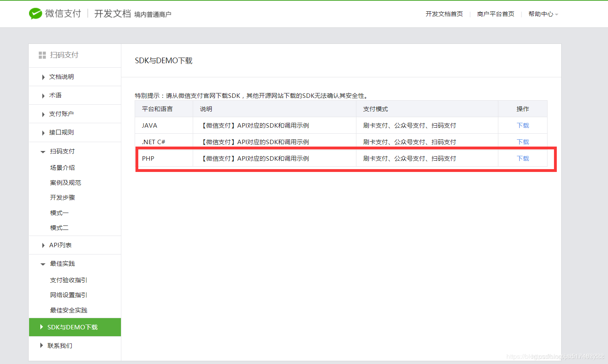The width and height of the screenshot is (608, 364).
Task: Expand the 文档说明 section arrow
Action: [43, 77]
